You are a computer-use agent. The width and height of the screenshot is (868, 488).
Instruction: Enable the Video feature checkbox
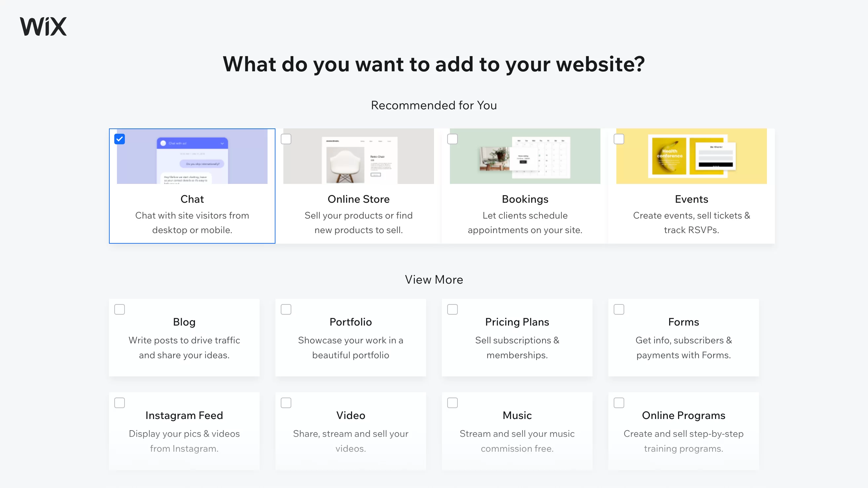click(x=286, y=403)
